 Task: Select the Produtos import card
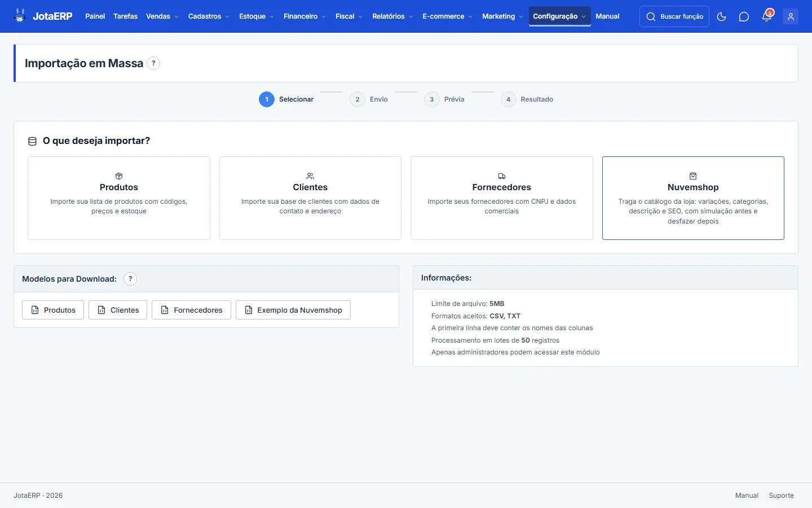tap(119, 198)
